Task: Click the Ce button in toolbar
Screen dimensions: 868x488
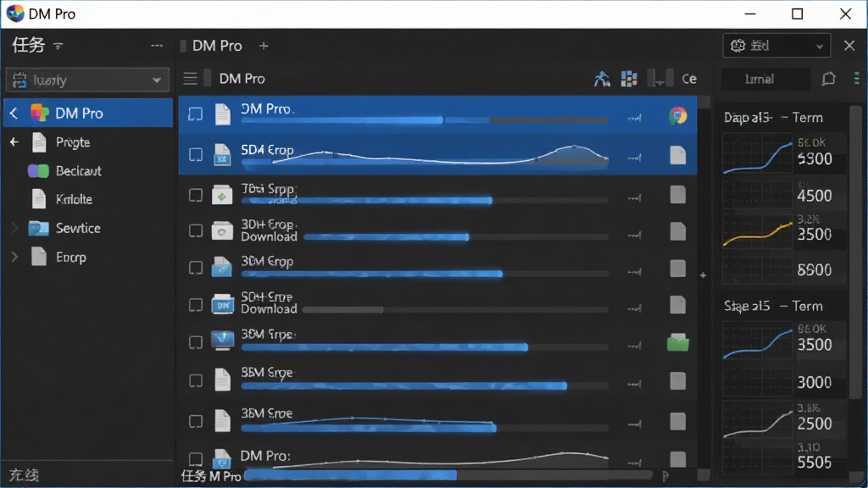Action: pyautogui.click(x=689, y=79)
